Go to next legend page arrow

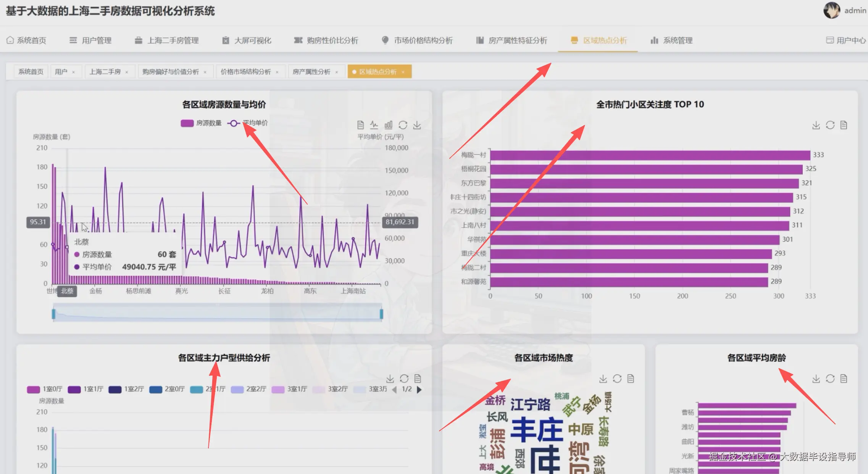click(x=419, y=390)
